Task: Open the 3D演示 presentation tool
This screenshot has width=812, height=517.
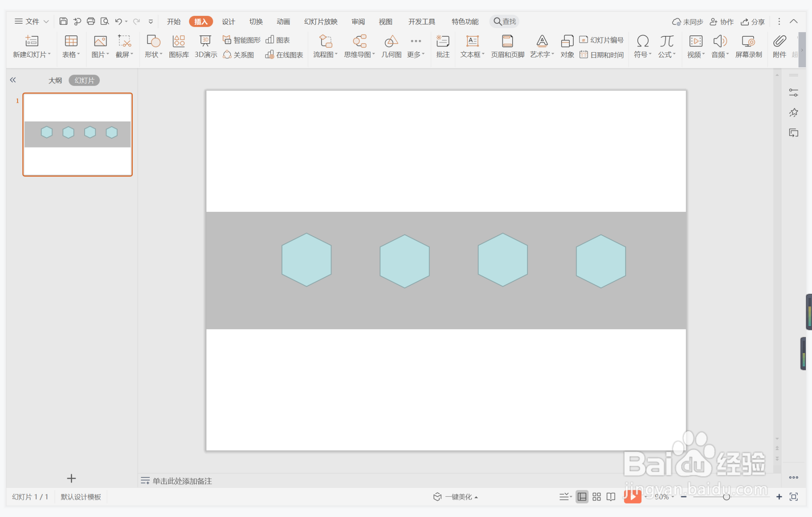Action: (x=206, y=46)
